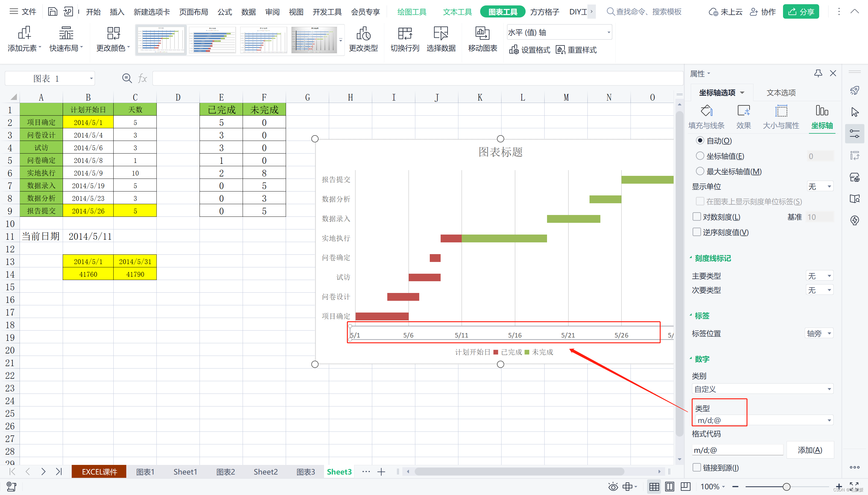This screenshot has height=495, width=868.
Task: Select the 坐标轴值 radio option
Action: click(700, 156)
